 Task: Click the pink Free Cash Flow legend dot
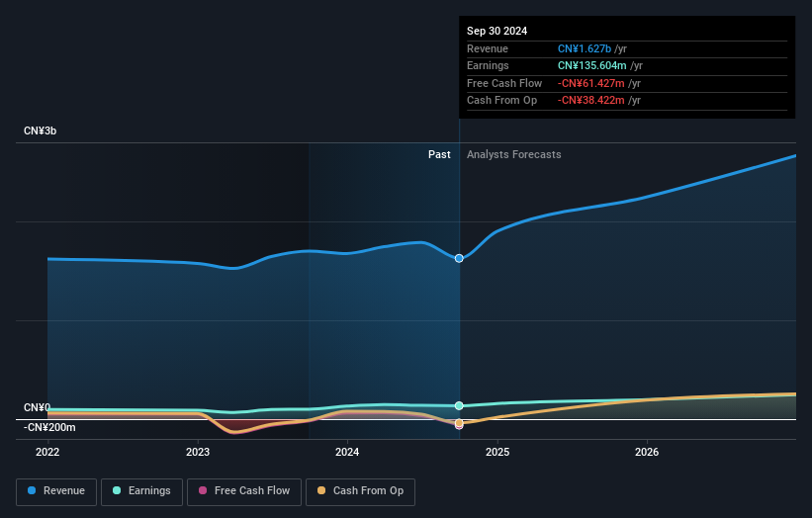(x=204, y=491)
